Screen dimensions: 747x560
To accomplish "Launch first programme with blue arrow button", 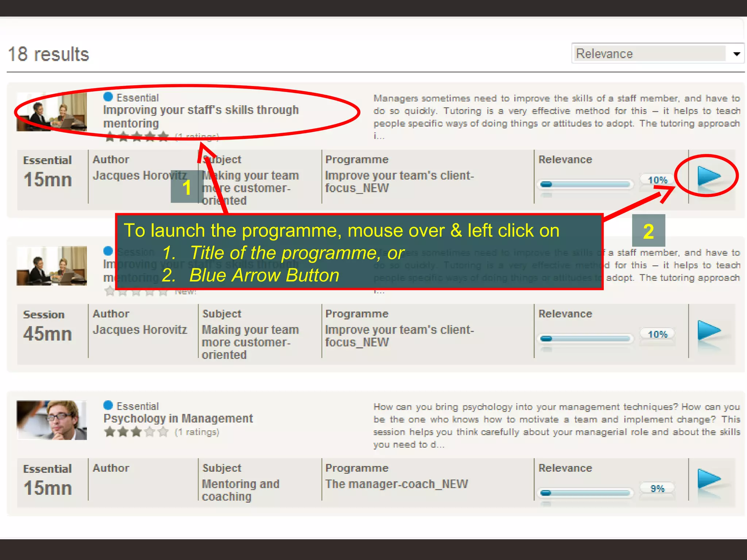I will (709, 176).
